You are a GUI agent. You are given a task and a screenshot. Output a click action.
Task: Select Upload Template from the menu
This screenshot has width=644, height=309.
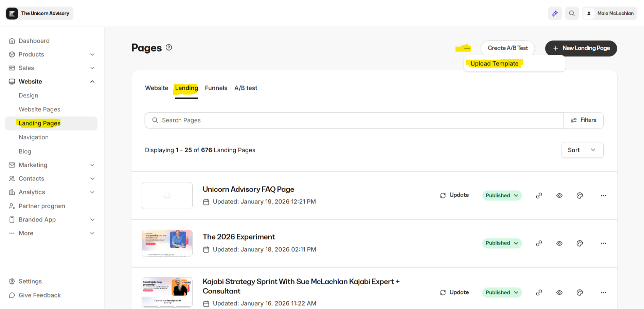pos(494,64)
